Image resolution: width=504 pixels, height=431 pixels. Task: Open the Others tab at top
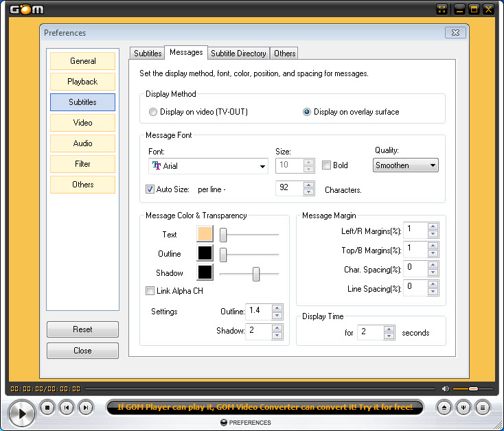point(284,54)
